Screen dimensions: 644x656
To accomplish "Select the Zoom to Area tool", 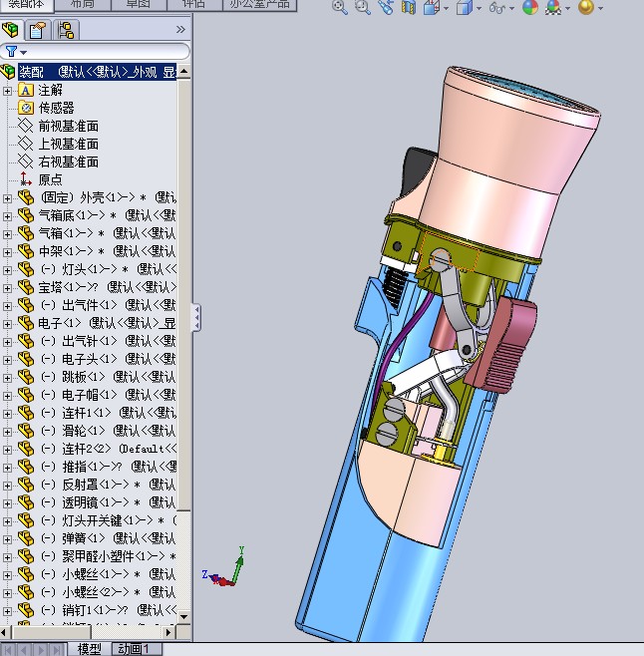I will tap(363, 7).
